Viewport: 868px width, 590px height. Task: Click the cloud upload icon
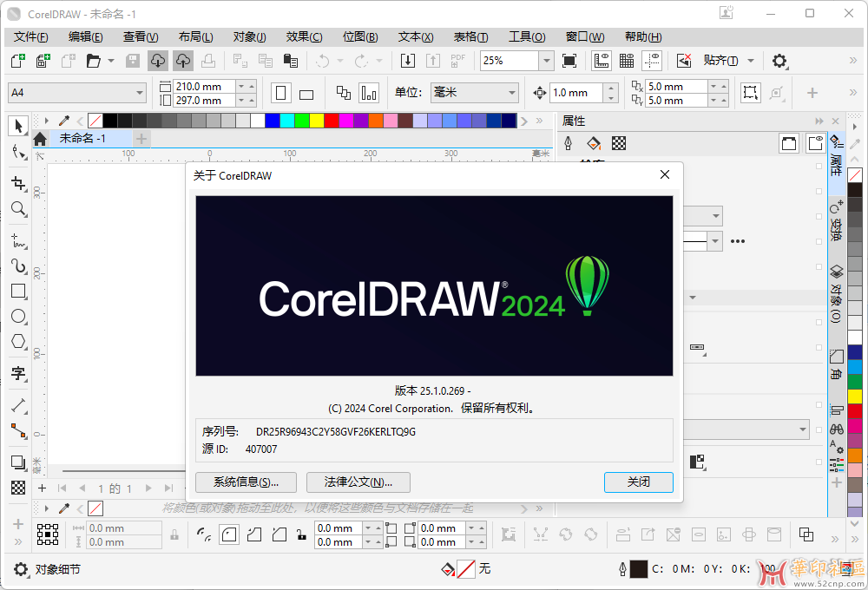[x=183, y=61]
